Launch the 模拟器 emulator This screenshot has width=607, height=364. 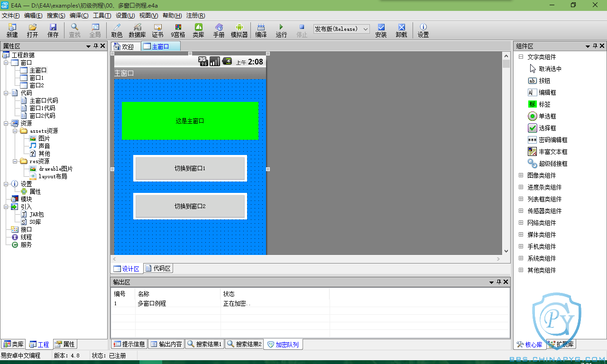(x=239, y=31)
